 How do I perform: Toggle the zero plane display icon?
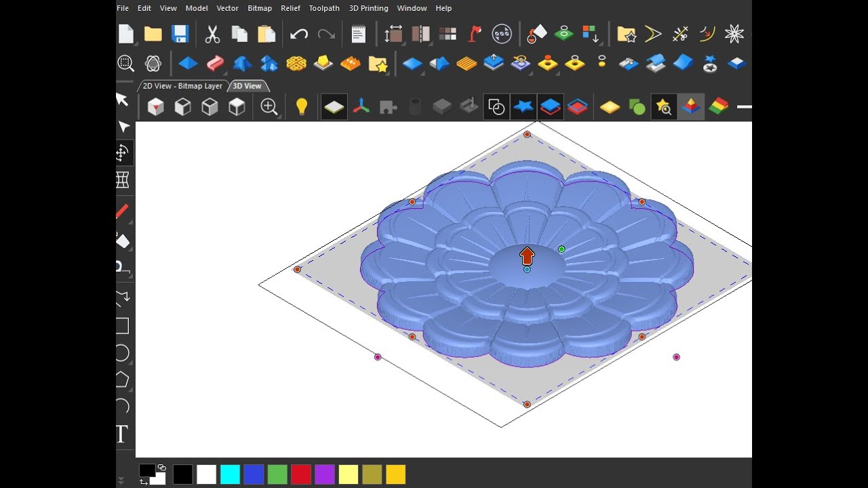pos(334,107)
